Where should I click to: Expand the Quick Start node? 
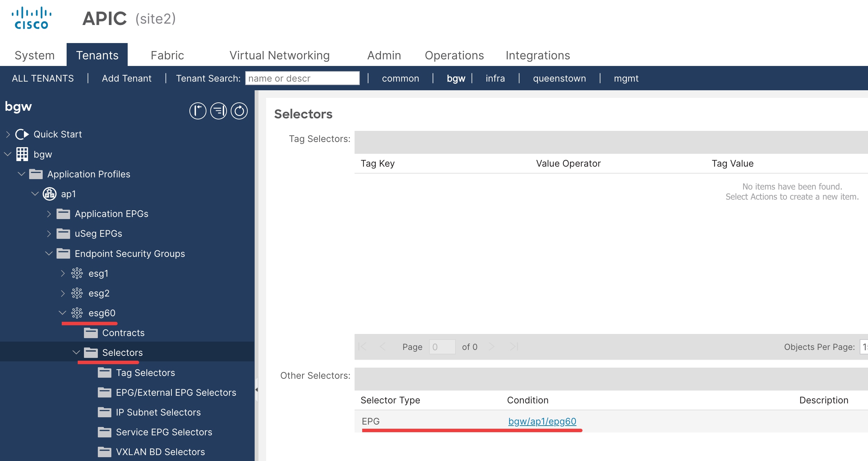(8, 134)
